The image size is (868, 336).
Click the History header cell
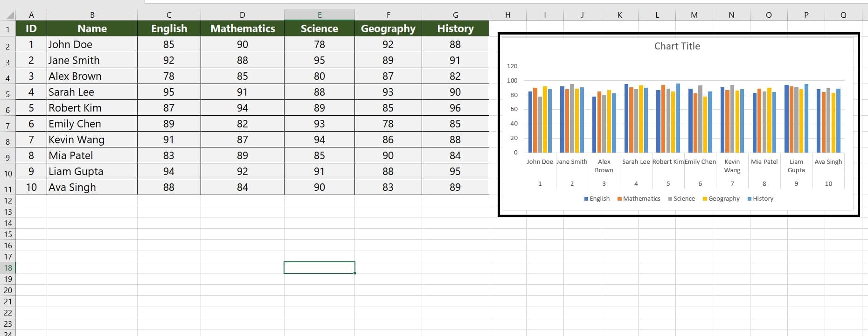pos(456,28)
